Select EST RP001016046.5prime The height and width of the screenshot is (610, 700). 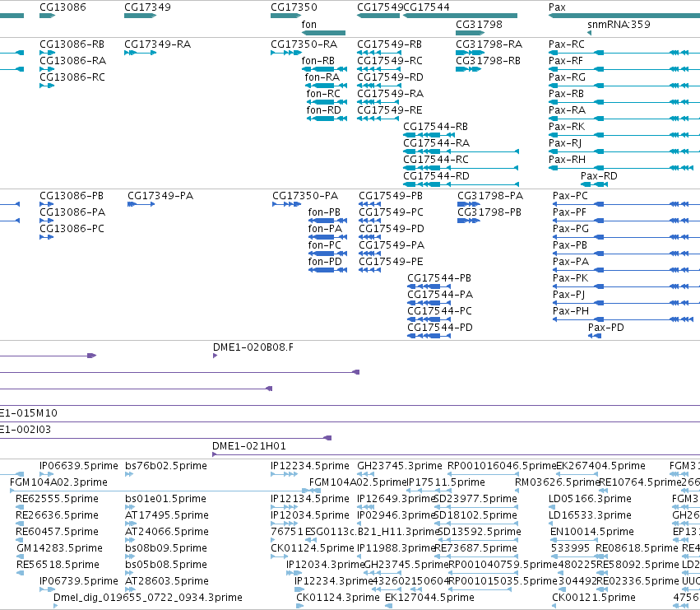pos(502,466)
